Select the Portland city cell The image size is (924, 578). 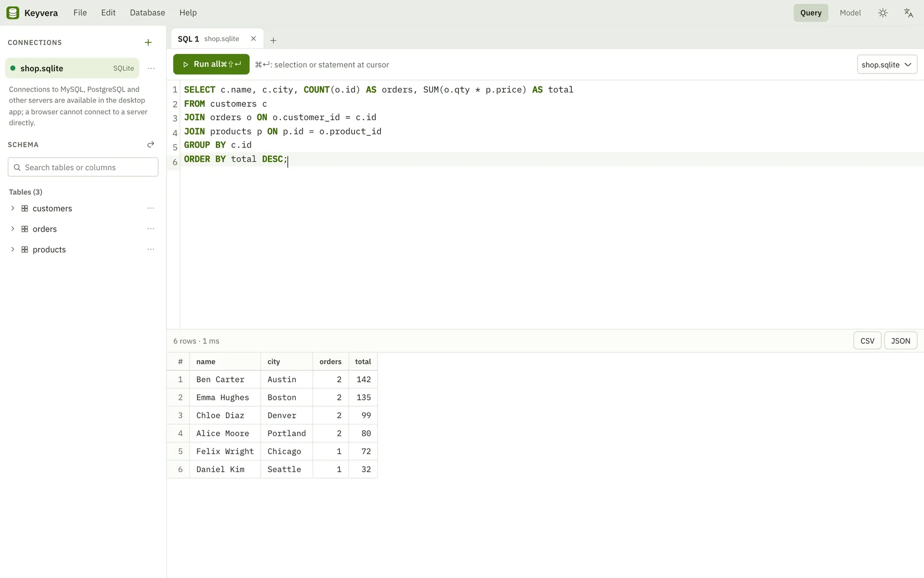287,434
